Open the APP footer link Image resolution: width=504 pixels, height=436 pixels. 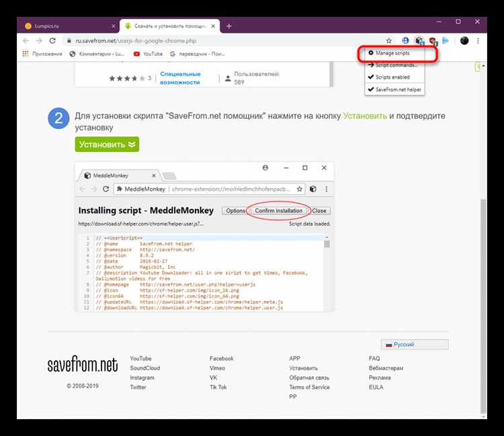(x=294, y=358)
